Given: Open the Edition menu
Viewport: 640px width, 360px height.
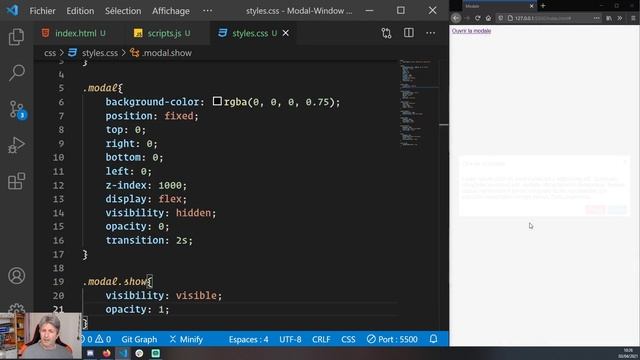Looking at the screenshot, I should 80,11.
